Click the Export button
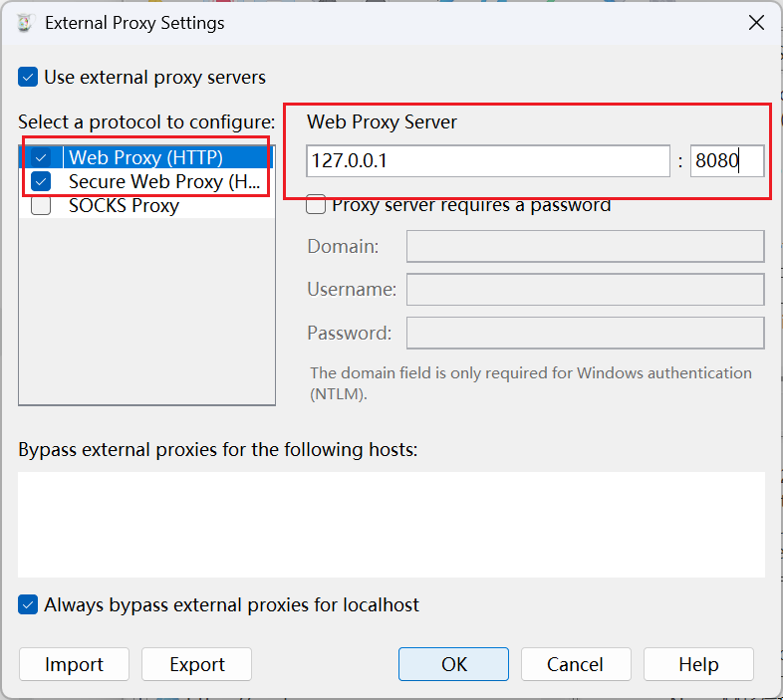 197,664
